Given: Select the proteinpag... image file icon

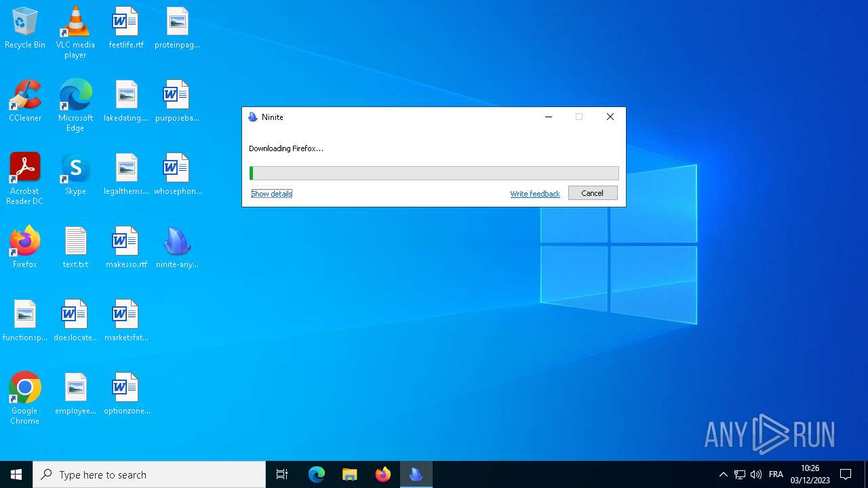Looking at the screenshot, I should point(177,28).
